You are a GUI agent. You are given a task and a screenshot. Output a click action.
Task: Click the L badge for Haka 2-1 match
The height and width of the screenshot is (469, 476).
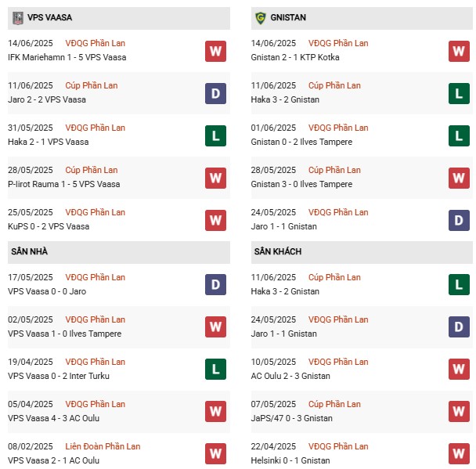pyautogui.click(x=215, y=135)
